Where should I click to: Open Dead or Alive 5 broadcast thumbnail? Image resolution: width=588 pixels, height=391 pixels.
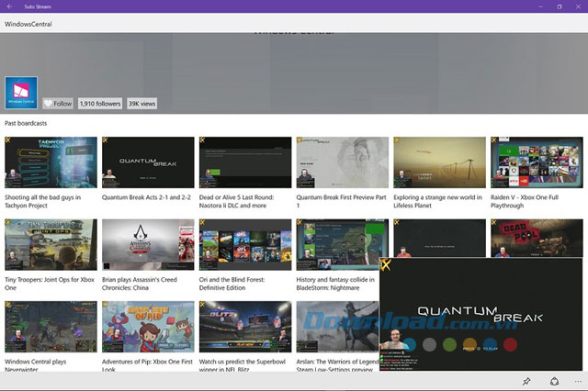tap(245, 162)
